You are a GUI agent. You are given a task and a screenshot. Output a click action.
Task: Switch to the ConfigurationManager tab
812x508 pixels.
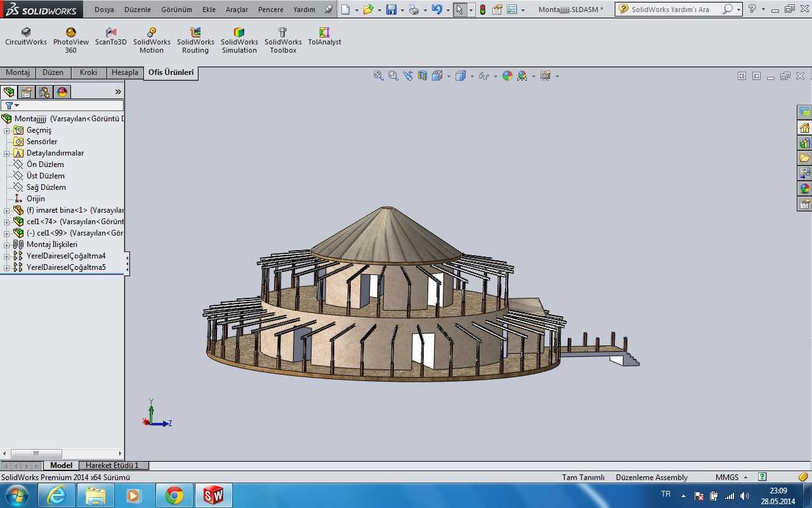coord(44,92)
